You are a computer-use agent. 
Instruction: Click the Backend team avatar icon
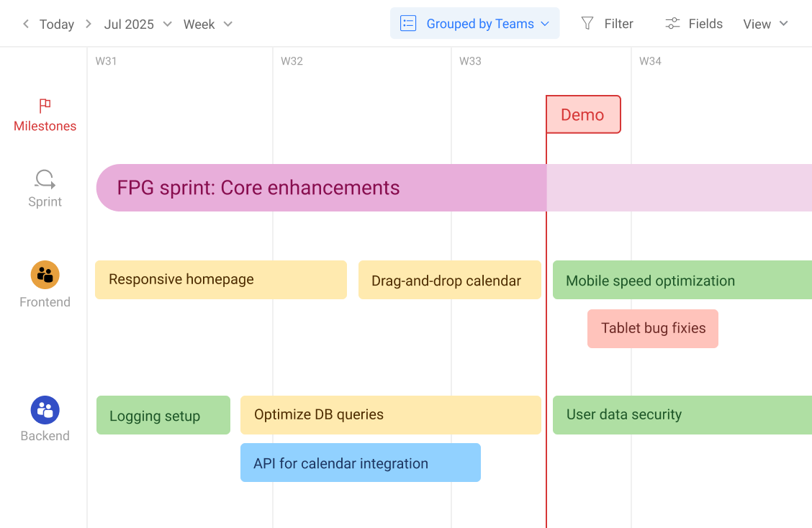(45, 410)
